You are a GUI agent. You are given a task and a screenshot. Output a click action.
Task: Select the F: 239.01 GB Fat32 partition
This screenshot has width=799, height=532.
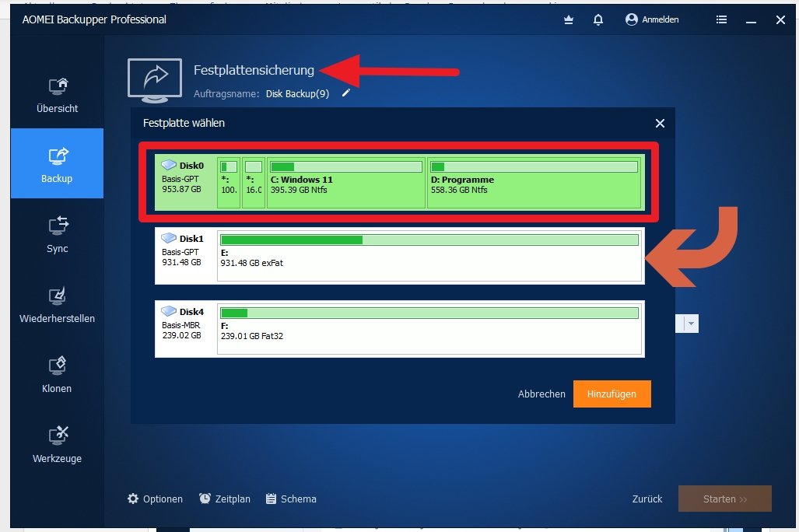[429, 329]
